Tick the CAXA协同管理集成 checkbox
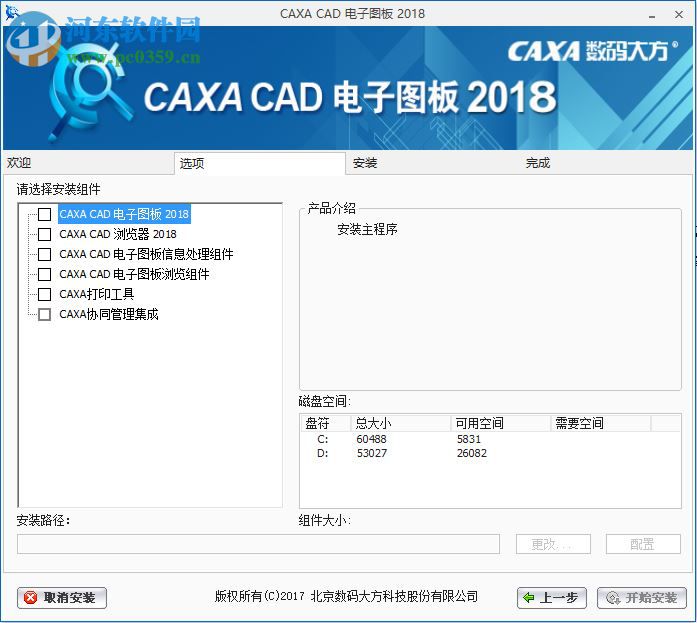697x623 pixels. (44, 314)
